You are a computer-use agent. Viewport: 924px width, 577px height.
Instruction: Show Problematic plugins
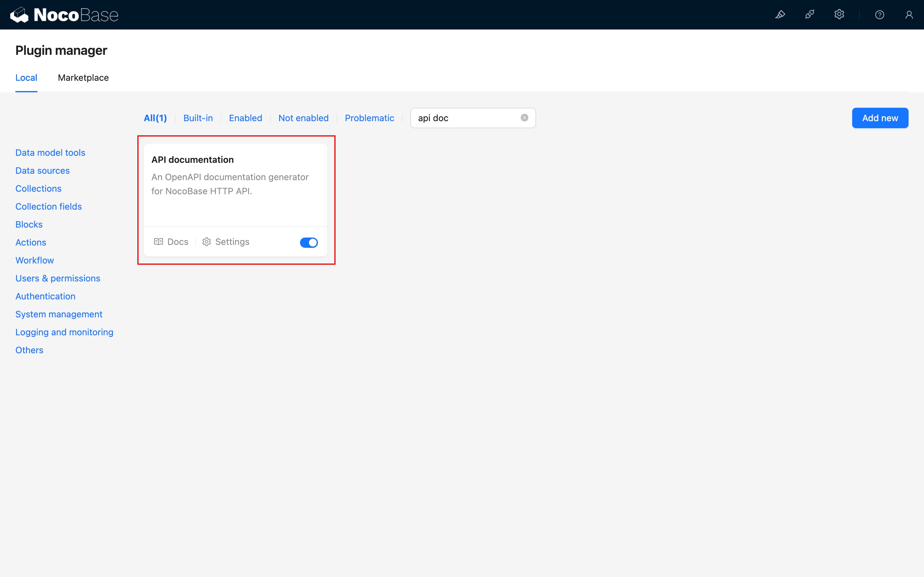[369, 118]
